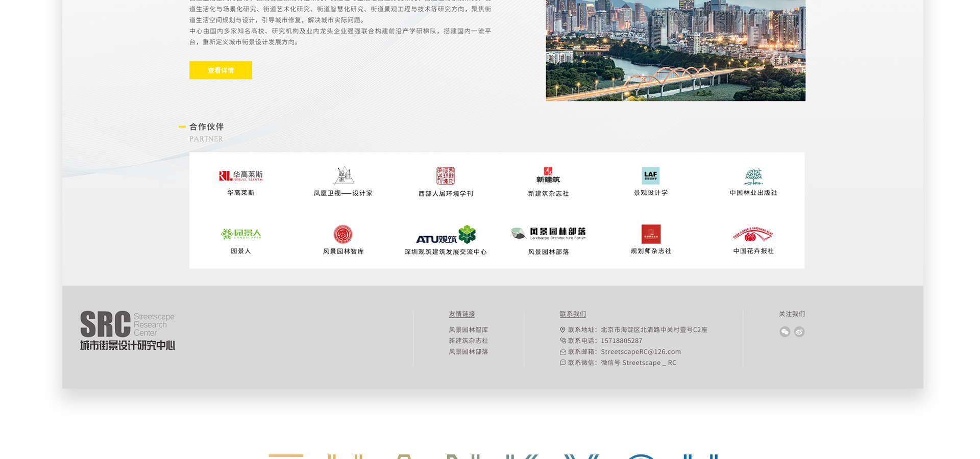Click the 中国花卉报社 logo
The width and height of the screenshot is (980, 459).
pyautogui.click(x=753, y=235)
